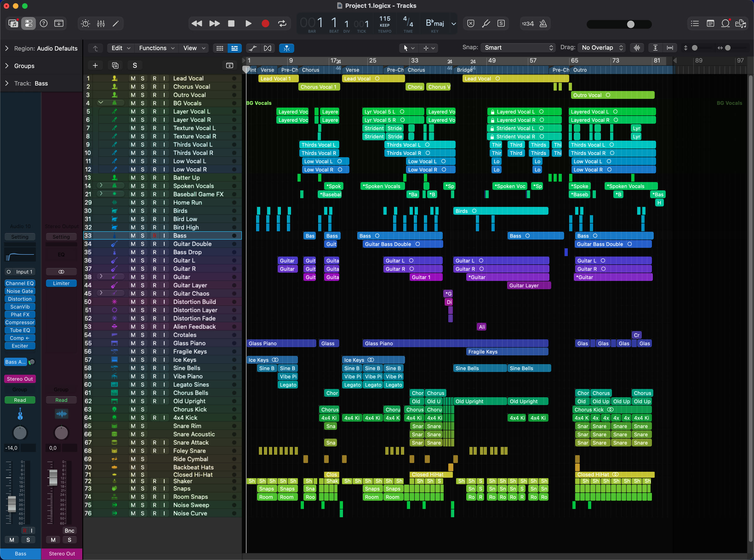The image size is (754, 560).
Task: Open the Channel EQ plugin slot
Action: 20,283
